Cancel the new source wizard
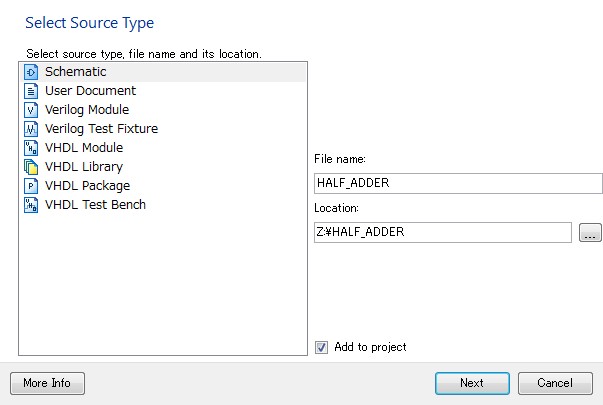This screenshot has width=603, height=405. click(x=555, y=383)
